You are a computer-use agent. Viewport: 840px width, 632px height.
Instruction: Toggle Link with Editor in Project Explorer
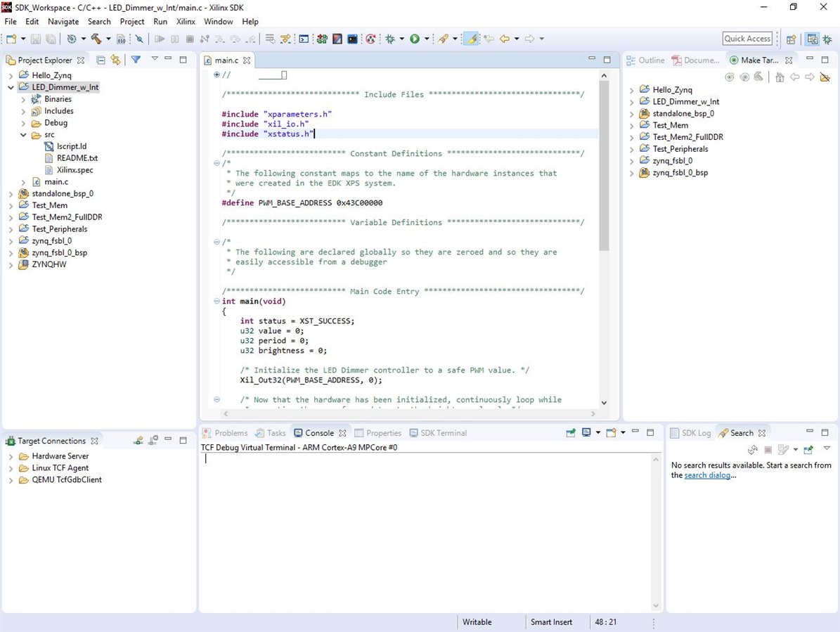tap(116, 60)
